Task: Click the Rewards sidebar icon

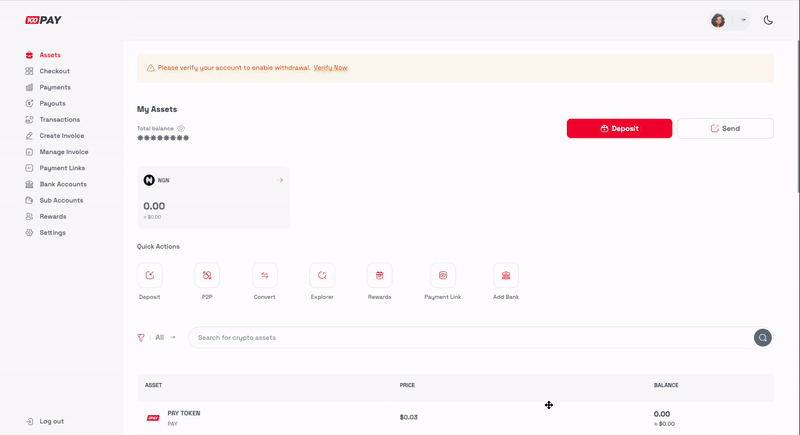Action: click(29, 216)
